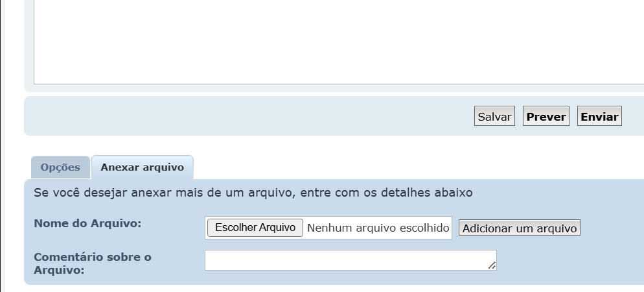Focus the large message text area

tap(337, 39)
